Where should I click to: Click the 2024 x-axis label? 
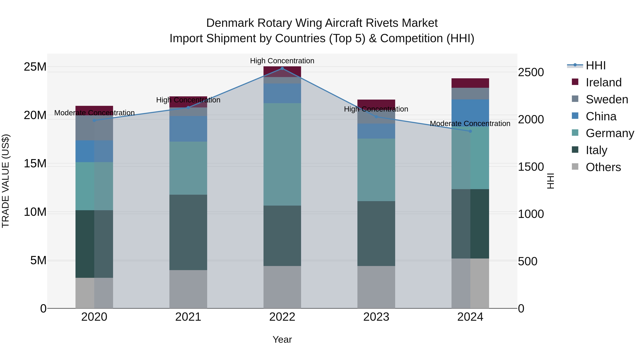(x=470, y=317)
